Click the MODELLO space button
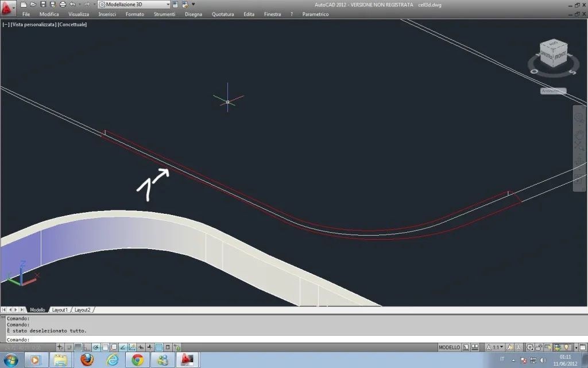 [449, 347]
